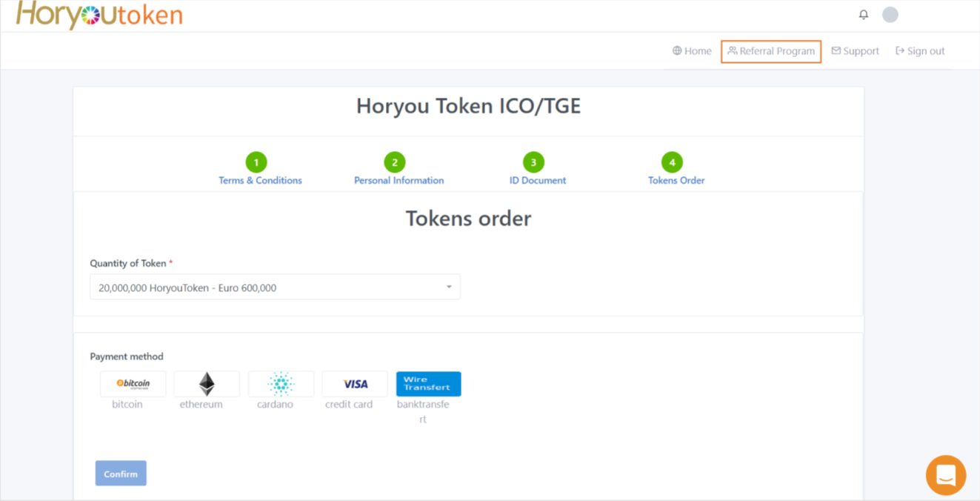Open the orange chat widget
This screenshot has height=501, width=980.
coord(946,475)
